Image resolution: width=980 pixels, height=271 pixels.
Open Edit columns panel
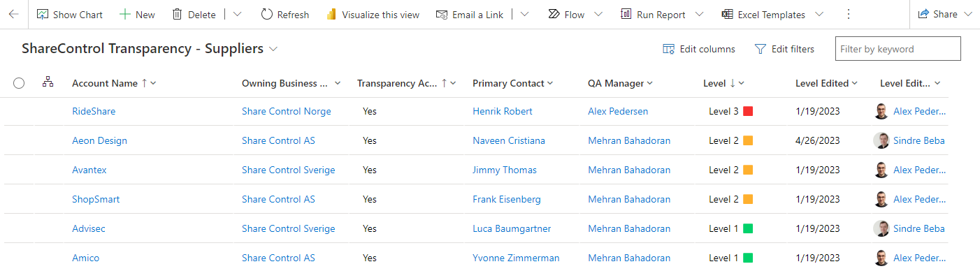(699, 49)
